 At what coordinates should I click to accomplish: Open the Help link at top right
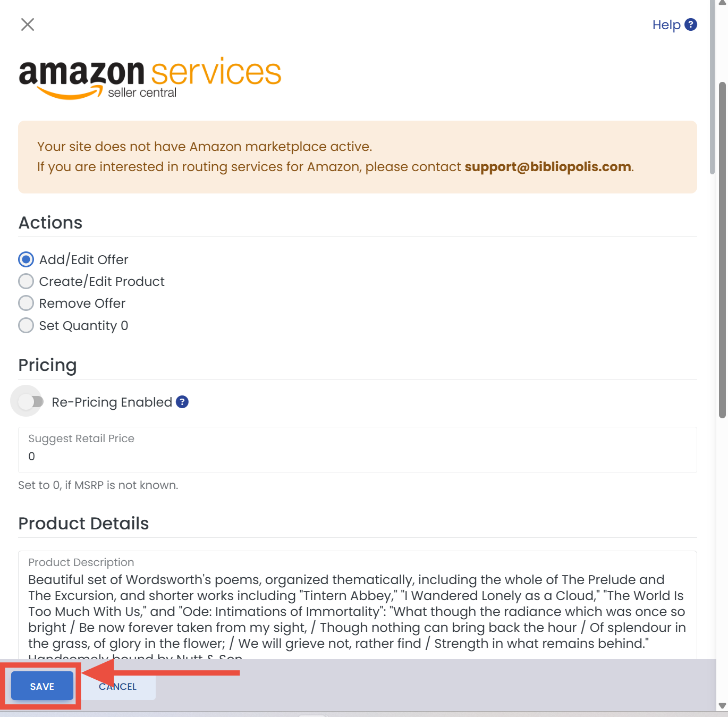666,25
